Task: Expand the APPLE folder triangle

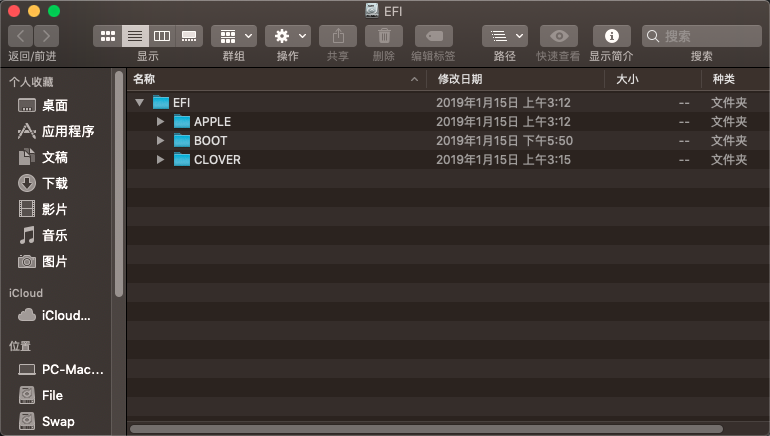Action: point(160,121)
